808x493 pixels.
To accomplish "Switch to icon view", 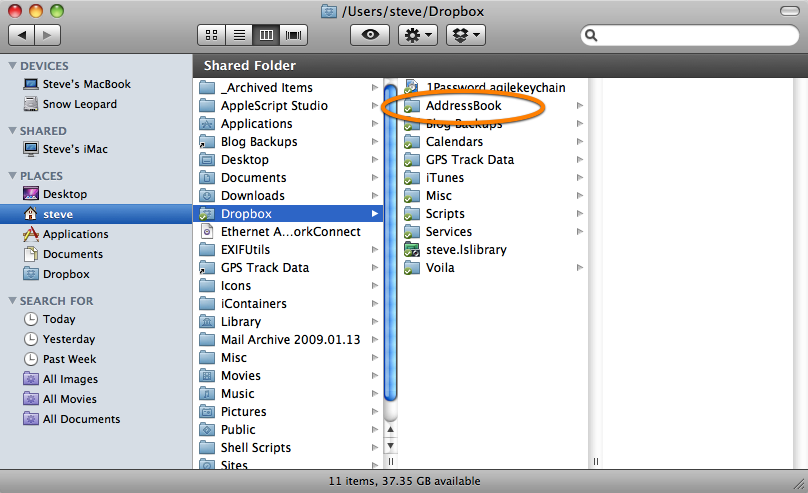I will click(x=211, y=35).
